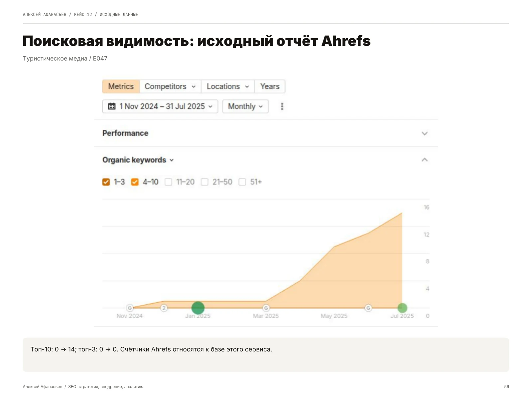
Task: Click the G marker at Nov 2024
Action: coord(130,308)
